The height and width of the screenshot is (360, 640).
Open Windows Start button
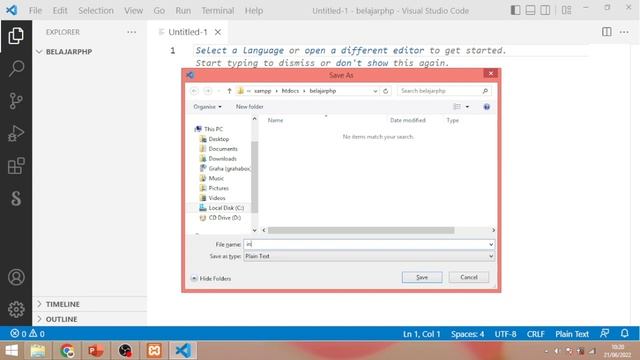coord(11,351)
